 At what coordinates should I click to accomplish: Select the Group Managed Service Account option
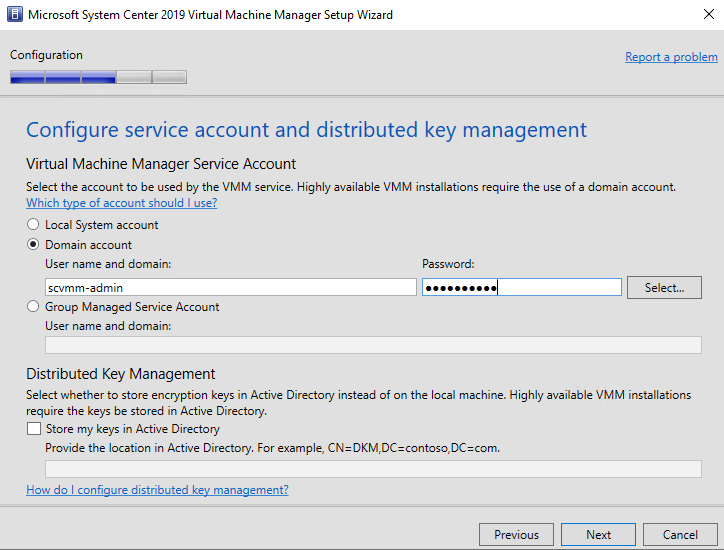coord(33,306)
